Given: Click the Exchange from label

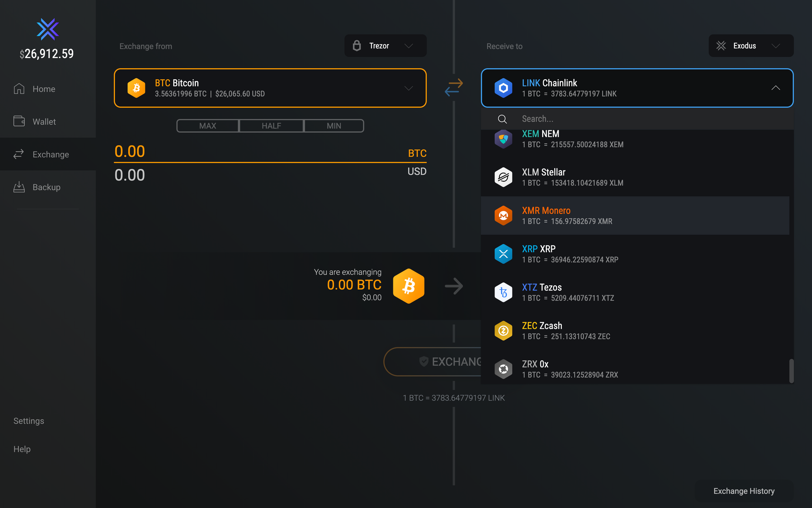Looking at the screenshot, I should (x=146, y=46).
